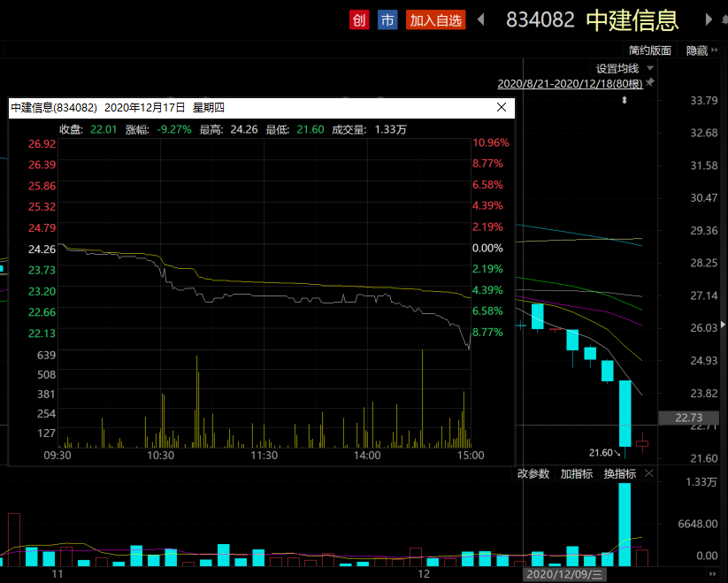The image size is (728, 583).
Task: Collapse side panel using 隐藏 button
Action: pos(696,50)
